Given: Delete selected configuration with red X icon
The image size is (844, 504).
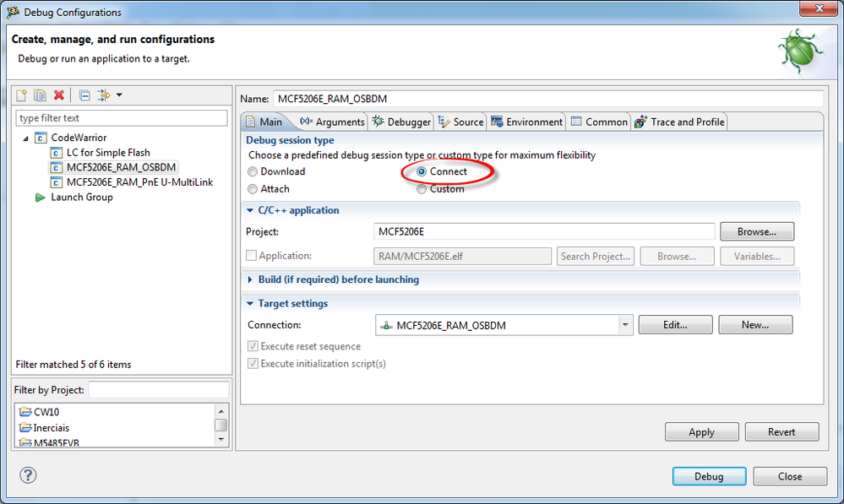Looking at the screenshot, I should [x=58, y=95].
